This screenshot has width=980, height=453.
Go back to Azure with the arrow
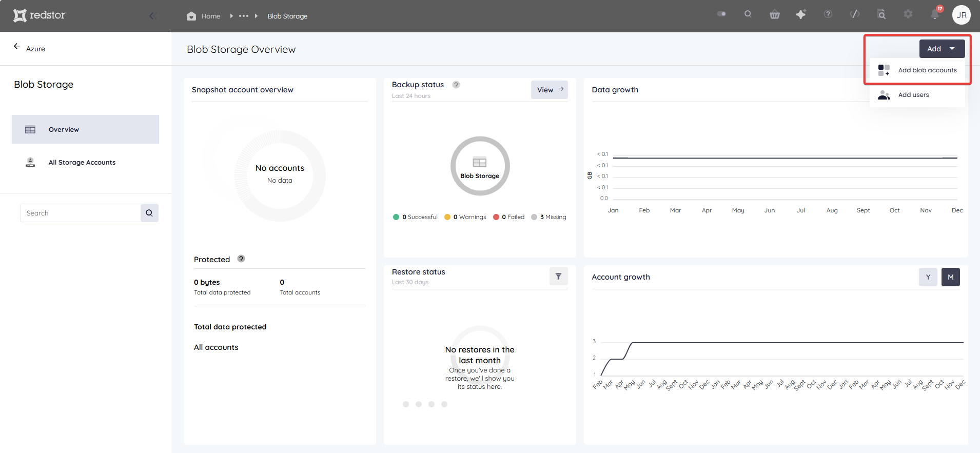click(x=16, y=47)
